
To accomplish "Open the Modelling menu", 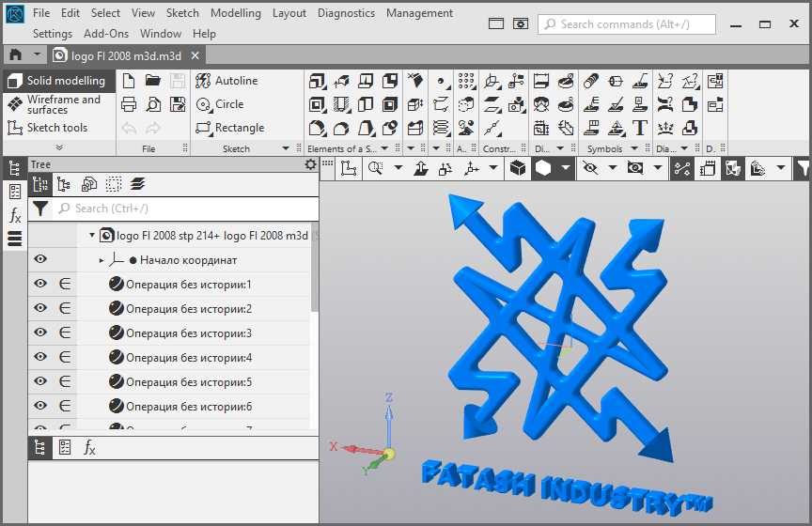I will (x=236, y=13).
